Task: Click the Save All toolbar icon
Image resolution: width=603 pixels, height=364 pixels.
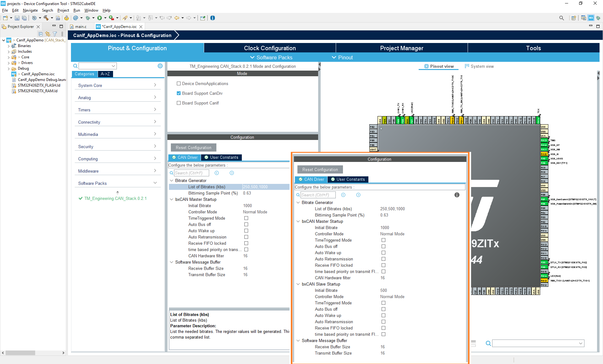Action: coord(24,18)
